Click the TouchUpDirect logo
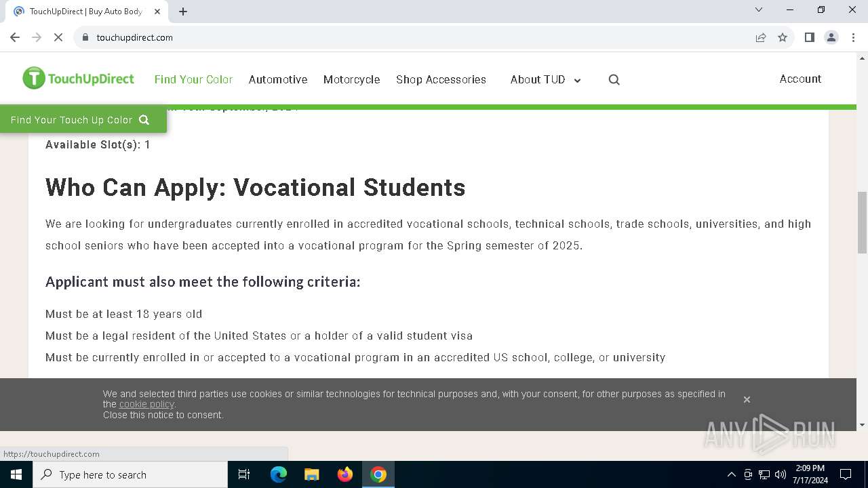Image resolution: width=868 pixels, height=488 pixels. (78, 79)
